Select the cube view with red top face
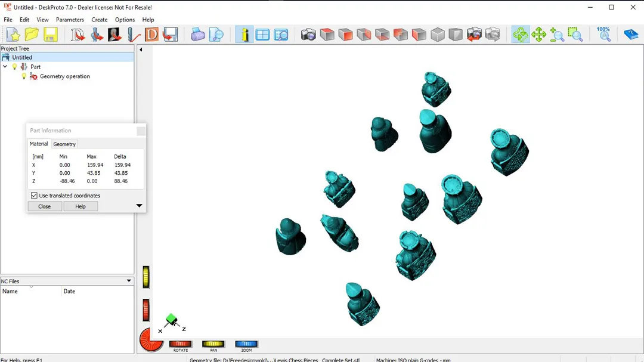644x362 pixels. tap(327, 35)
